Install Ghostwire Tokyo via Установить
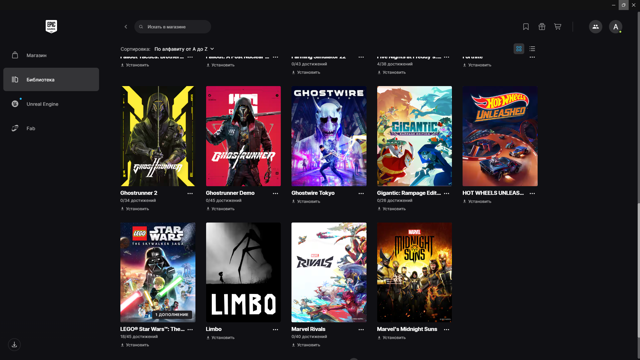This screenshot has width=640, height=360. pos(306,201)
